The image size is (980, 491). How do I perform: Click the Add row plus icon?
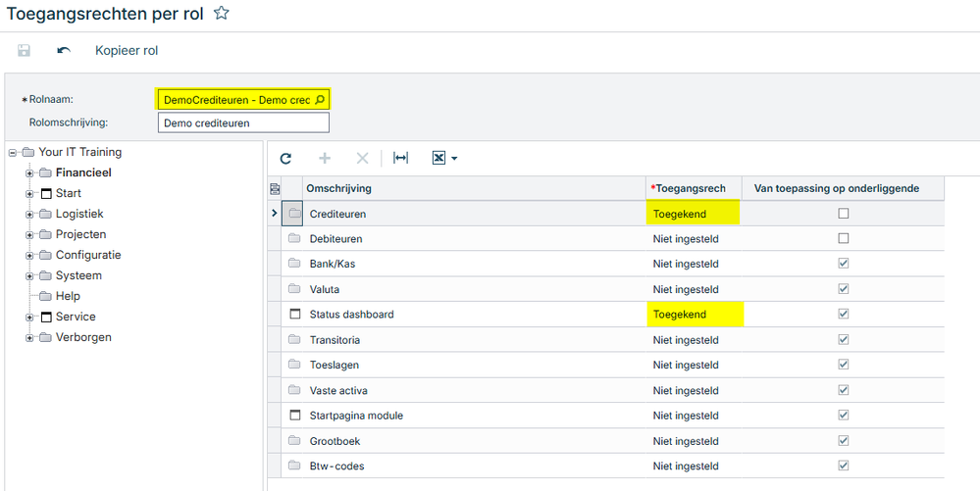325,159
